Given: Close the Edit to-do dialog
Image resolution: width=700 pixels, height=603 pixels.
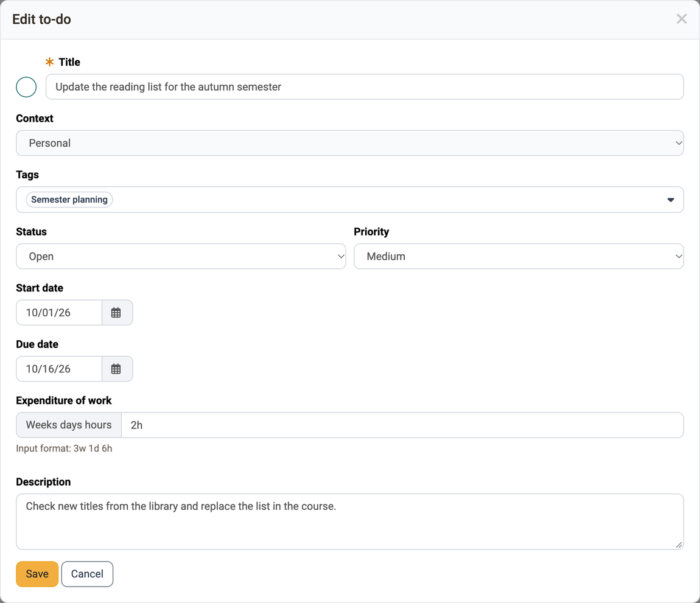Looking at the screenshot, I should 681,19.
